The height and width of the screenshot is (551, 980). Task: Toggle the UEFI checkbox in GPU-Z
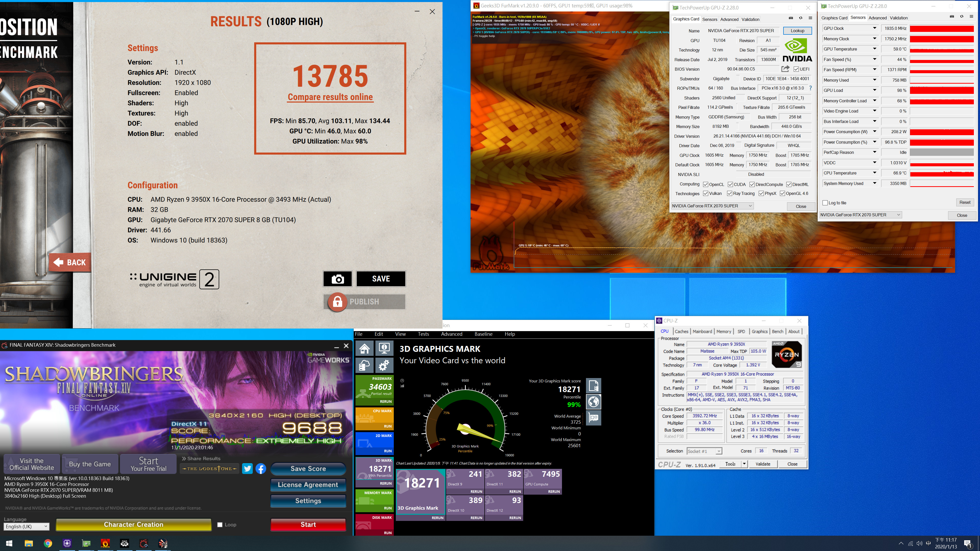coord(796,69)
